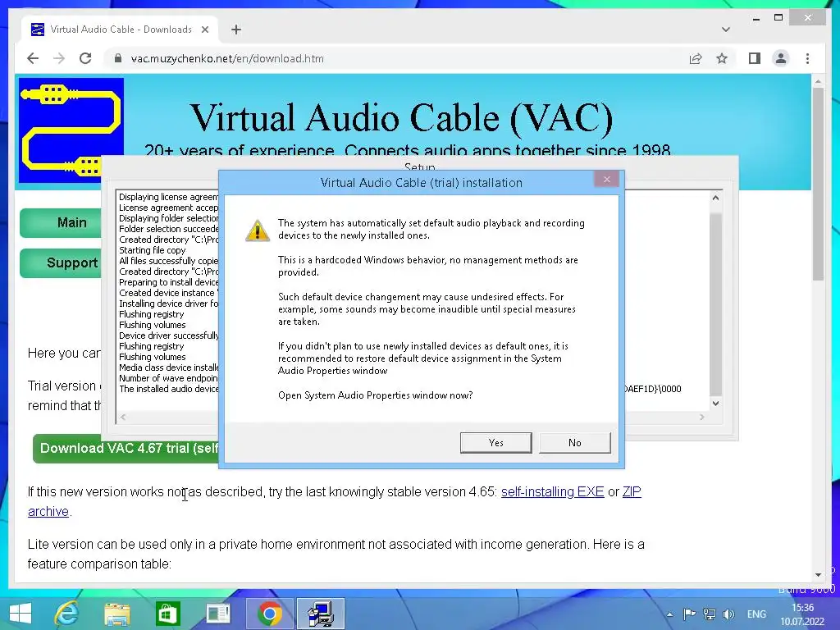This screenshot has width=840, height=630.
Task: Bookmark this page with the star icon
Action: pos(722,58)
